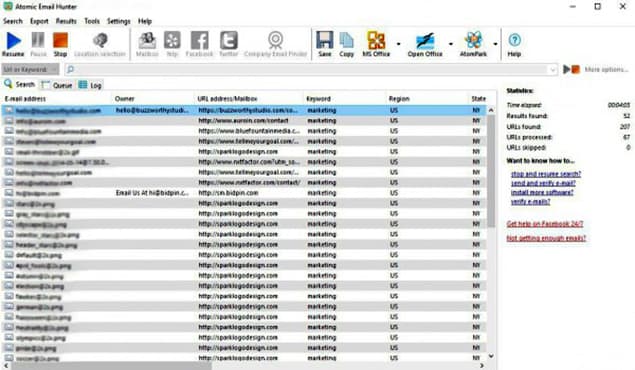This screenshot has height=370, width=635.
Task: Click the Resume play icon
Action: 13,41
